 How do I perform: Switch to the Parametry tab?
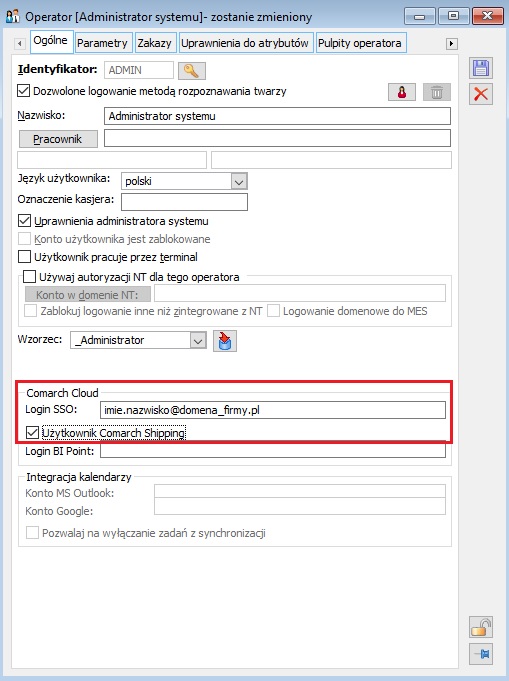(x=102, y=43)
